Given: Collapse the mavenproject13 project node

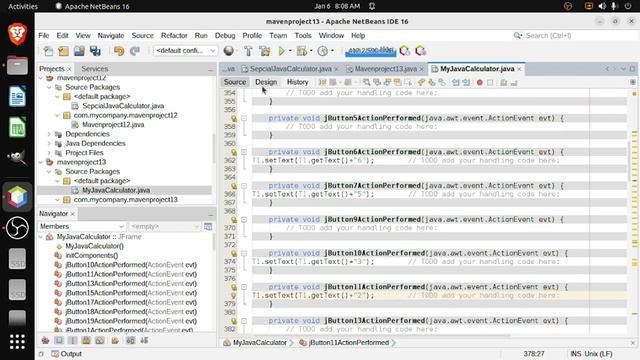Looking at the screenshot, I should coord(41,162).
